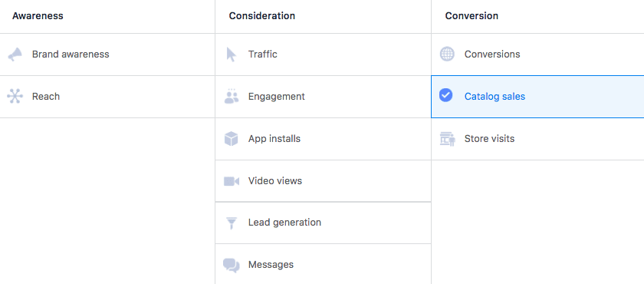Click the Consideration column header

click(x=262, y=16)
